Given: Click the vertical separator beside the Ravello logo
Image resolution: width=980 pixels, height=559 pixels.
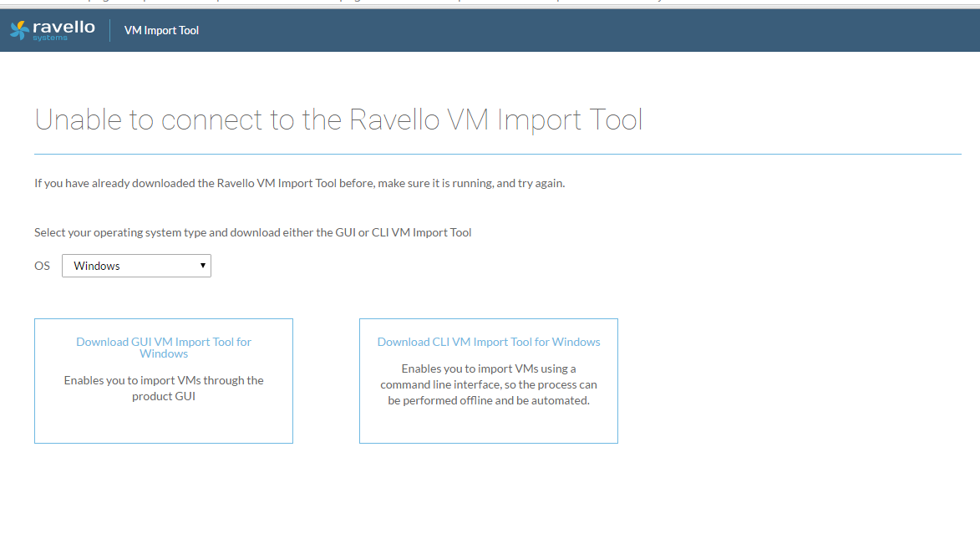Looking at the screenshot, I should pos(110,30).
